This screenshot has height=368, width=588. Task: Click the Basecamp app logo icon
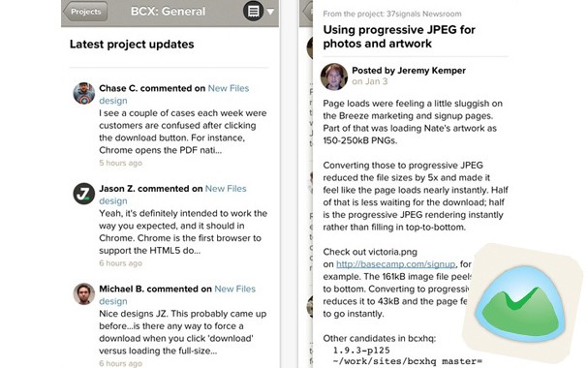point(522,303)
